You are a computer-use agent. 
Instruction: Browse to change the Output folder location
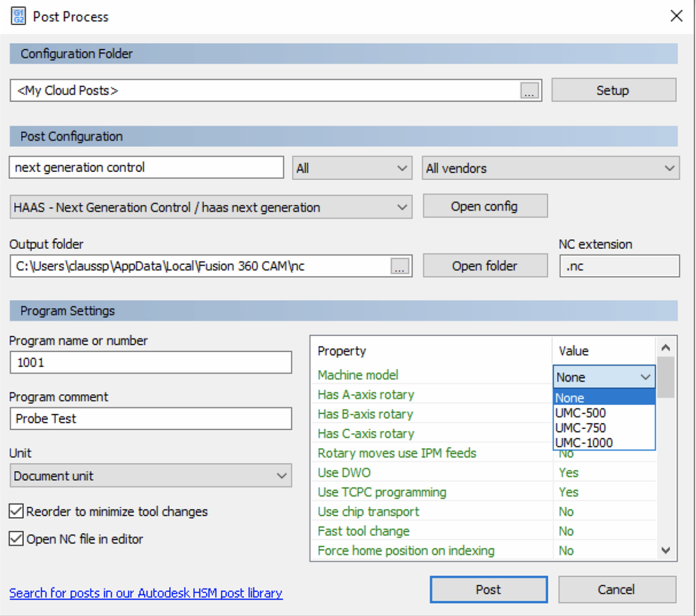pos(400,266)
